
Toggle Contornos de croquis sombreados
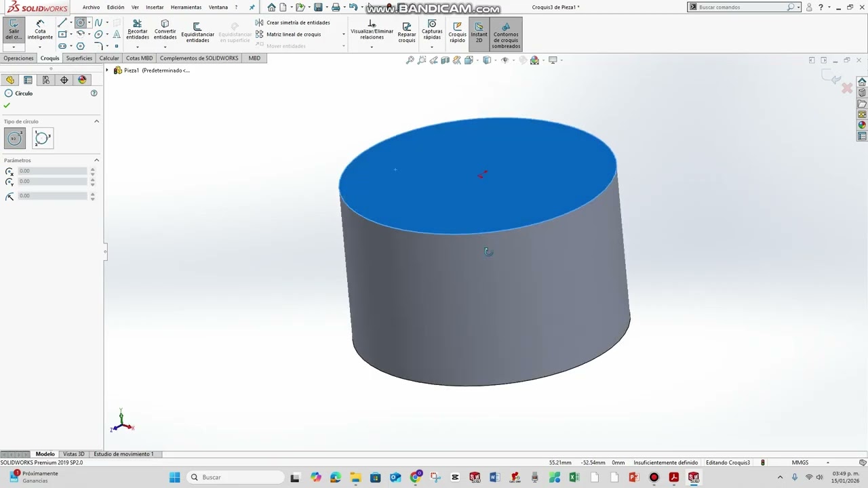point(506,35)
